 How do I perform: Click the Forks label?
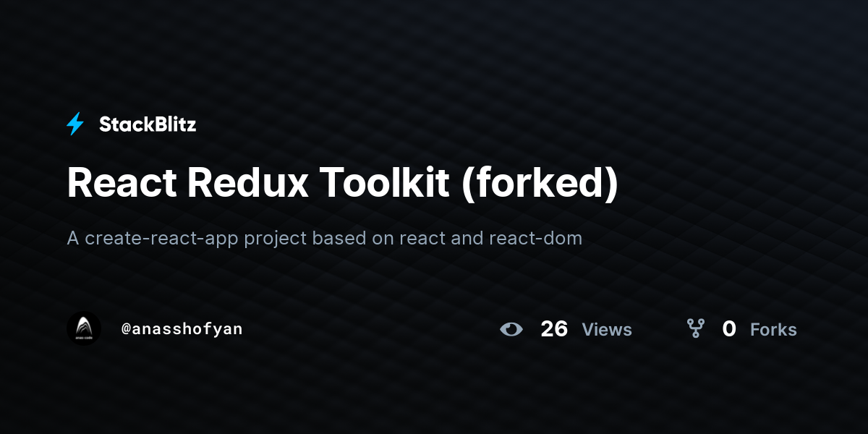coord(773,330)
